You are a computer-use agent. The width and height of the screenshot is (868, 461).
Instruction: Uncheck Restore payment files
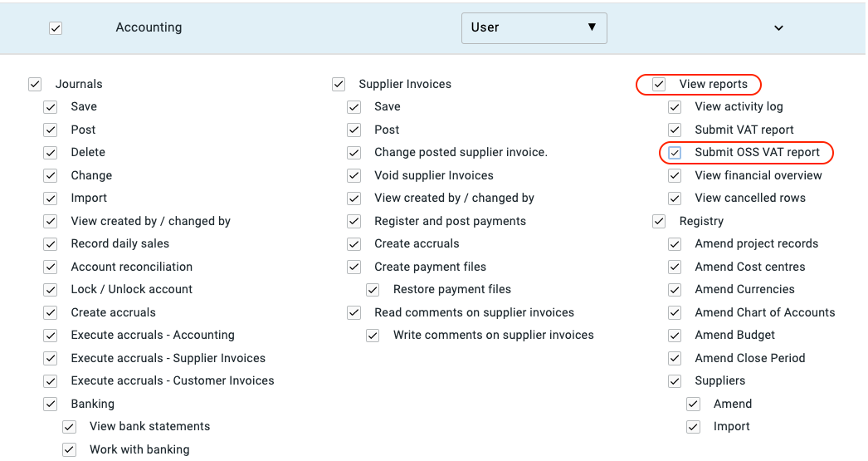click(x=373, y=290)
